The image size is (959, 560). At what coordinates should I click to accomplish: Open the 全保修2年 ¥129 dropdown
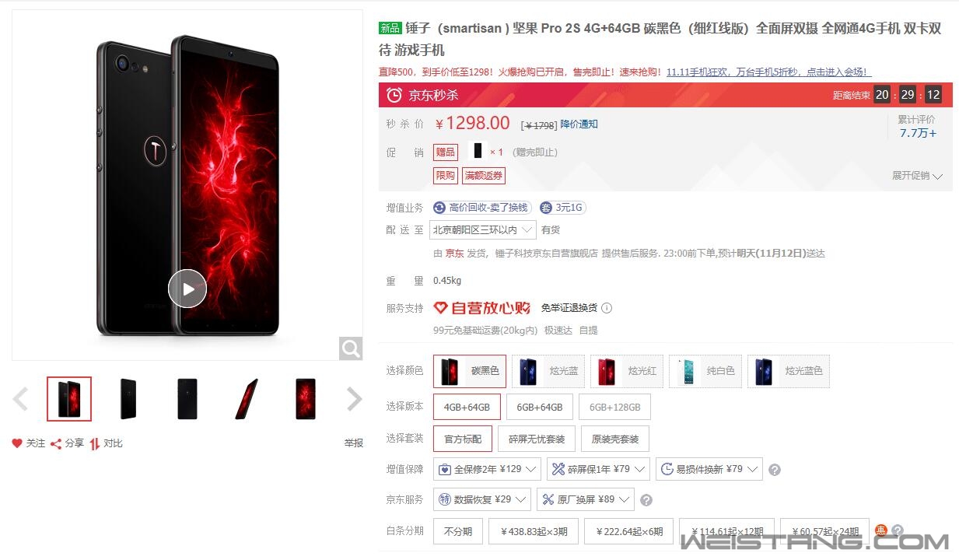[x=487, y=469]
